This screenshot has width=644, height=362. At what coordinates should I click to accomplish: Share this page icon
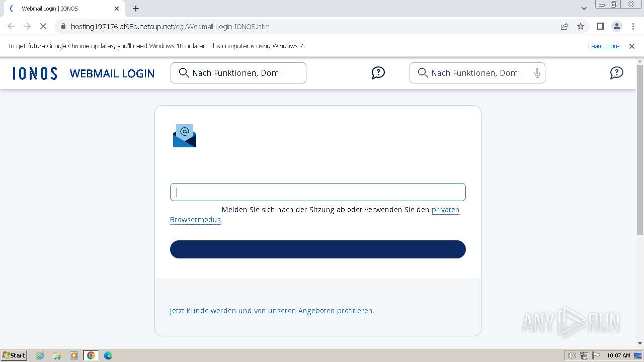tap(565, 27)
